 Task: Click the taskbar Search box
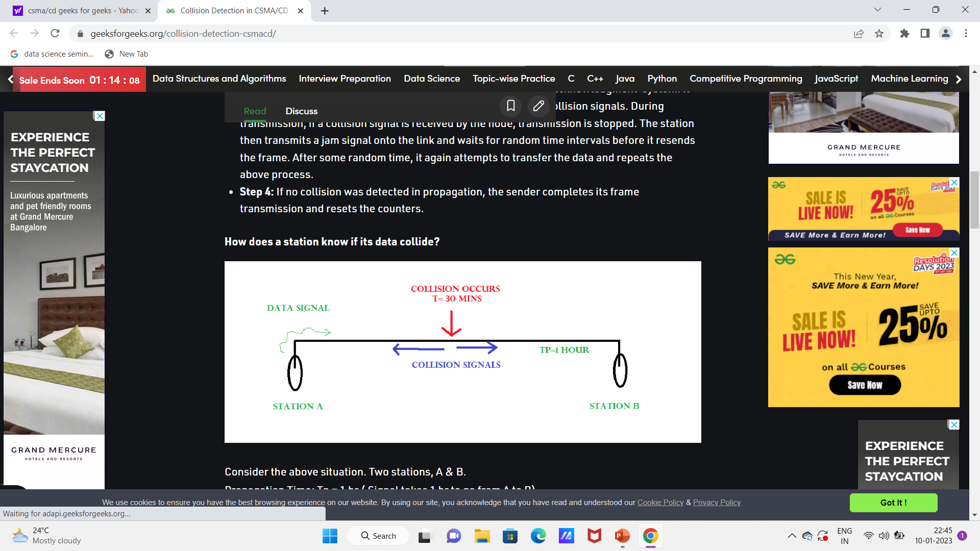click(x=378, y=536)
